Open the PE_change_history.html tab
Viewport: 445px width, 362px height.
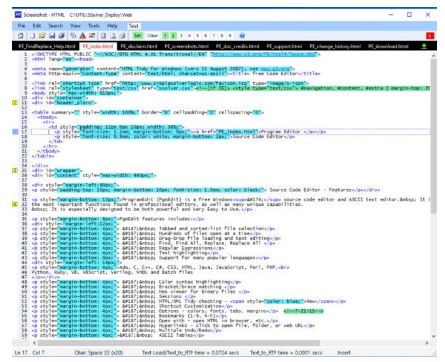pos(335,46)
